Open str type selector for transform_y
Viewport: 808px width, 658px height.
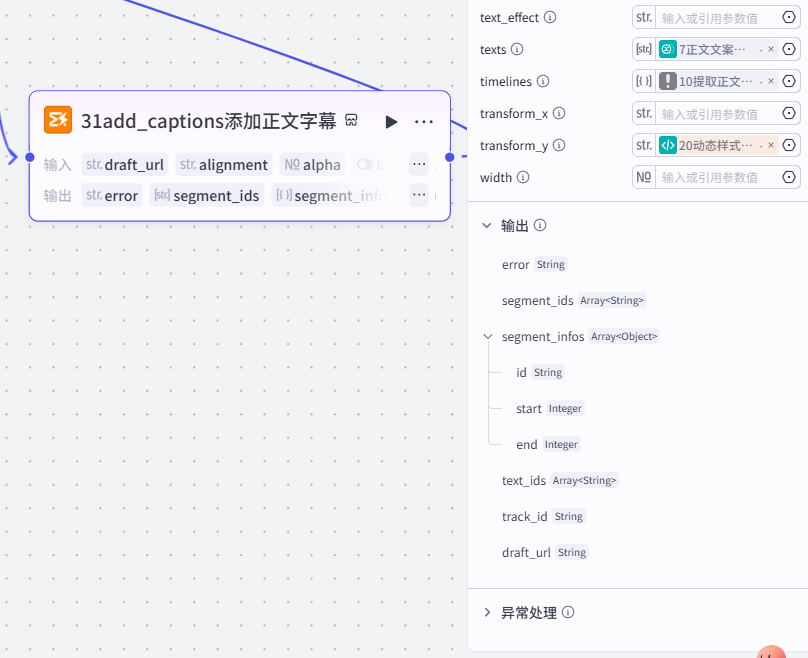coord(644,145)
